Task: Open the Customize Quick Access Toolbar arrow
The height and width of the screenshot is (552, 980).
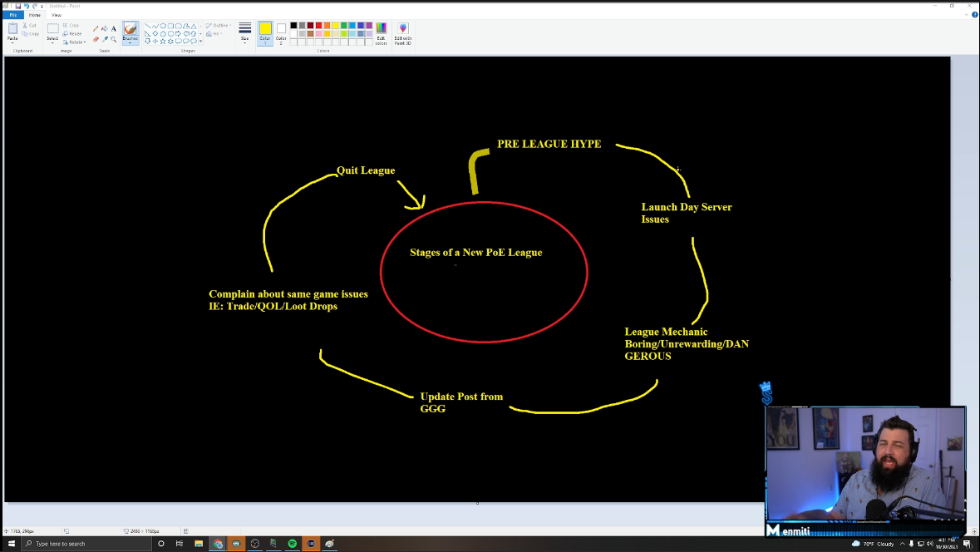Action: pyautogui.click(x=42, y=7)
